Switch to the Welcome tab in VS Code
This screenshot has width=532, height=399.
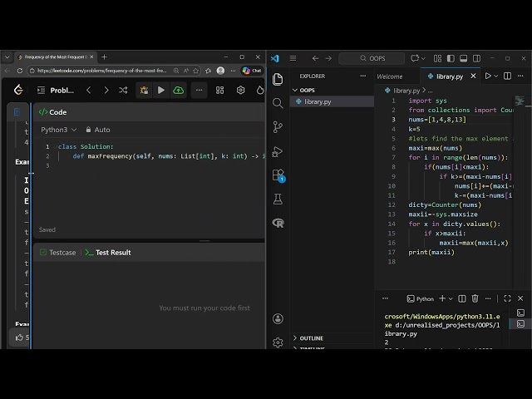390,76
